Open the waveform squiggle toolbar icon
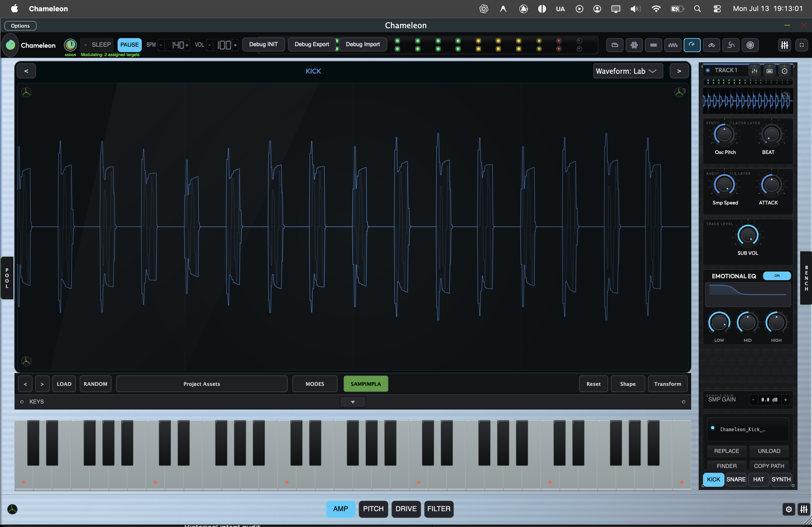Viewport: 812px width, 527px height. click(673, 45)
